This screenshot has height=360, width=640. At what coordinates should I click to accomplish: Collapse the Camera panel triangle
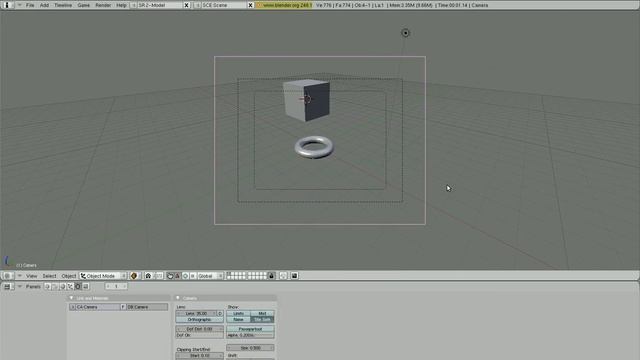click(178, 298)
